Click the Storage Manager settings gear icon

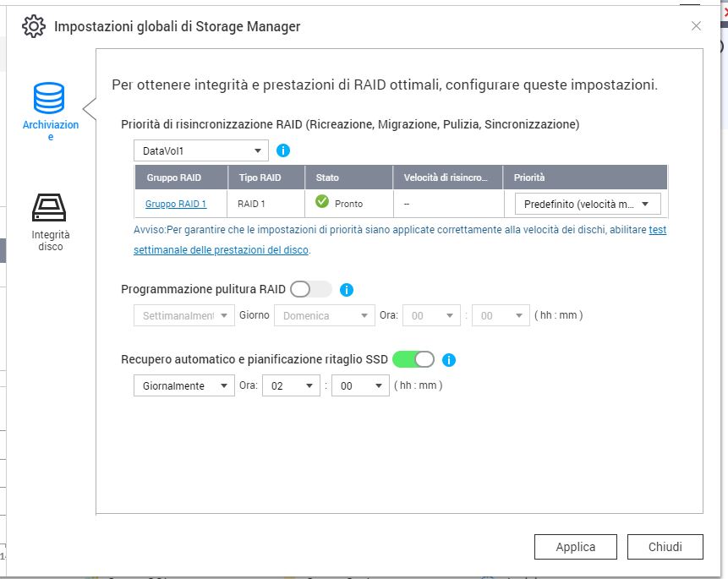coord(34,26)
